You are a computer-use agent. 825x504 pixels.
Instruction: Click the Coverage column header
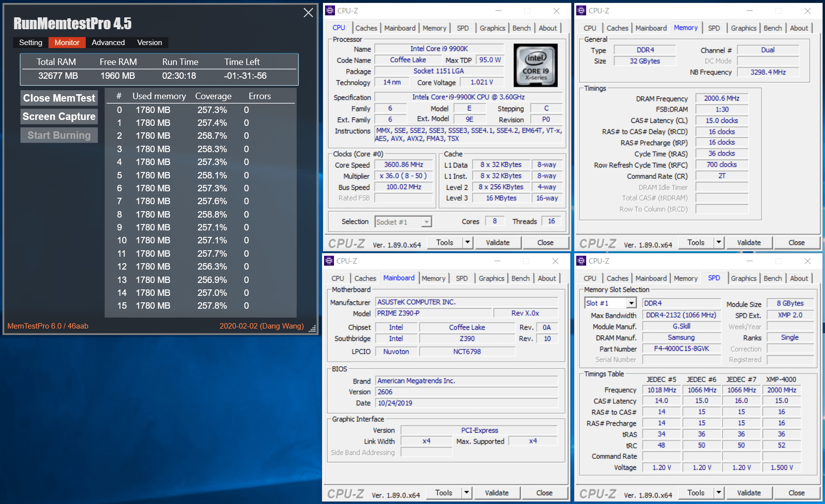(x=213, y=96)
